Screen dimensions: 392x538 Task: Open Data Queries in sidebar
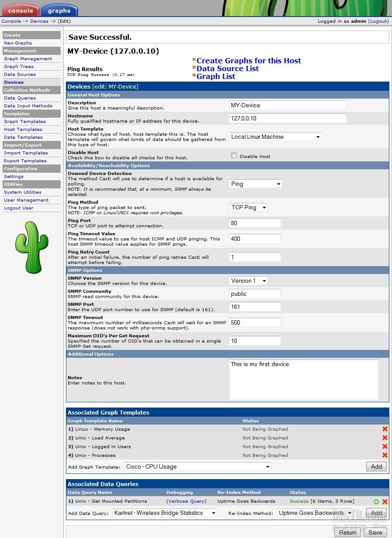20,98
